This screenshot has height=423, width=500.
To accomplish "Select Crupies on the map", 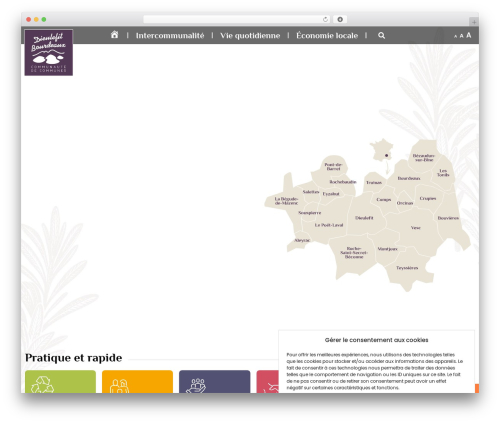I will (x=428, y=198).
